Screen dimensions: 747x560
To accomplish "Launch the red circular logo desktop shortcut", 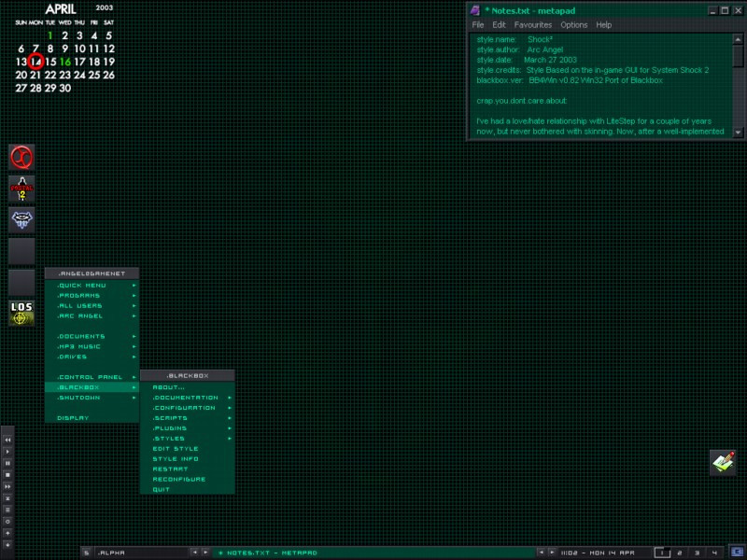I will click(21, 157).
